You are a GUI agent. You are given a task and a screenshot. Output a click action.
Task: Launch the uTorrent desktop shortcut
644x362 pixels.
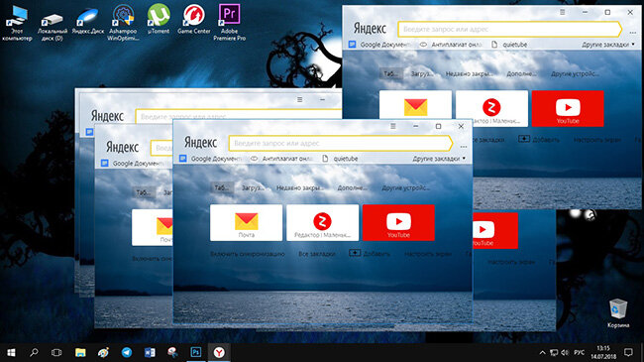pos(159,19)
